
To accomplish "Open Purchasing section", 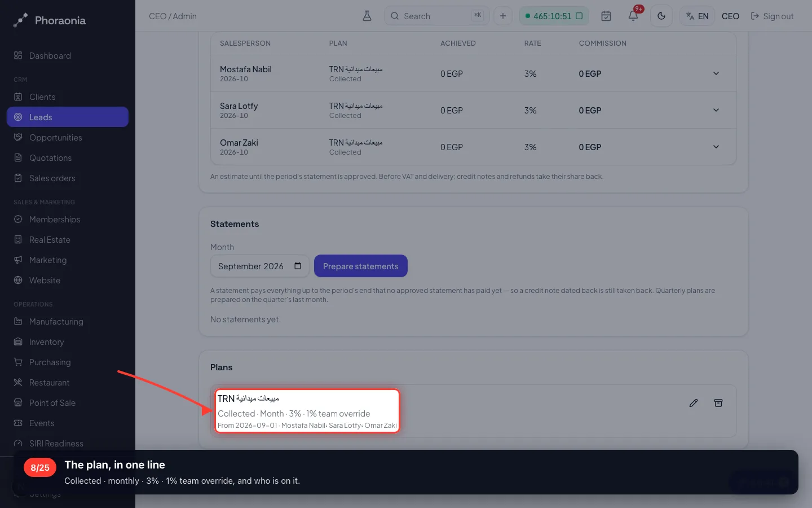I will [68, 362].
